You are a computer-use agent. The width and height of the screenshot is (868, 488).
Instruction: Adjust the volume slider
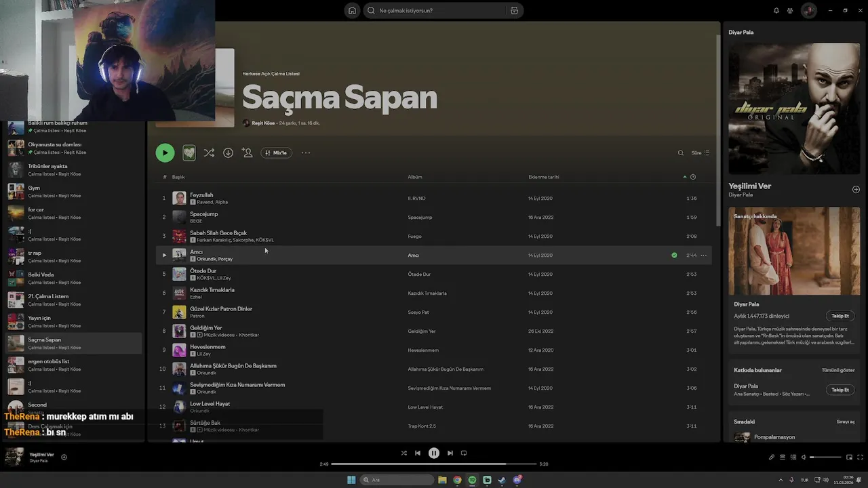825,457
